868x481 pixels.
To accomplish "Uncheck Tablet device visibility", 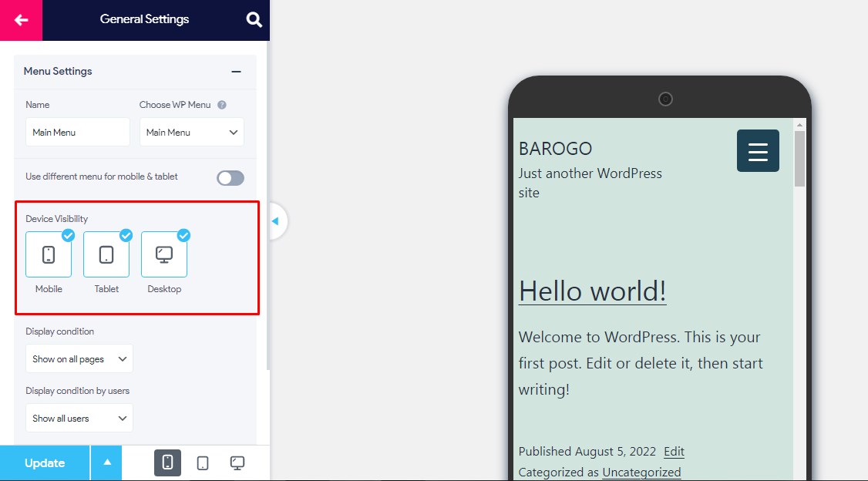I will tap(106, 254).
